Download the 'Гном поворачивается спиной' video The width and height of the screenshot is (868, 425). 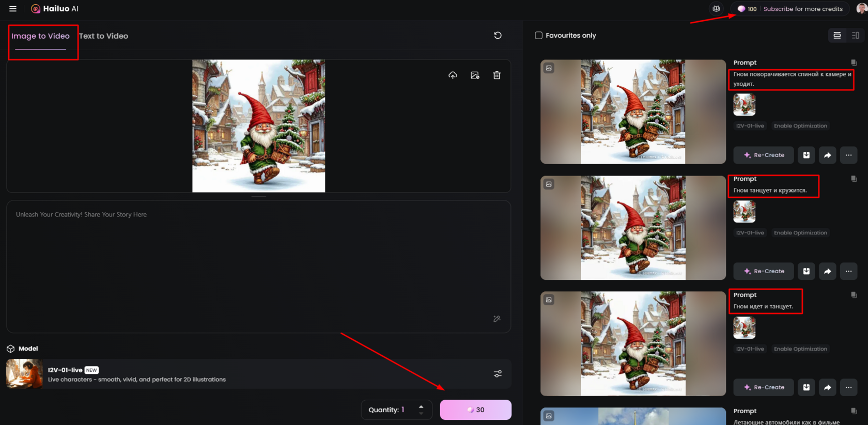[806, 155]
